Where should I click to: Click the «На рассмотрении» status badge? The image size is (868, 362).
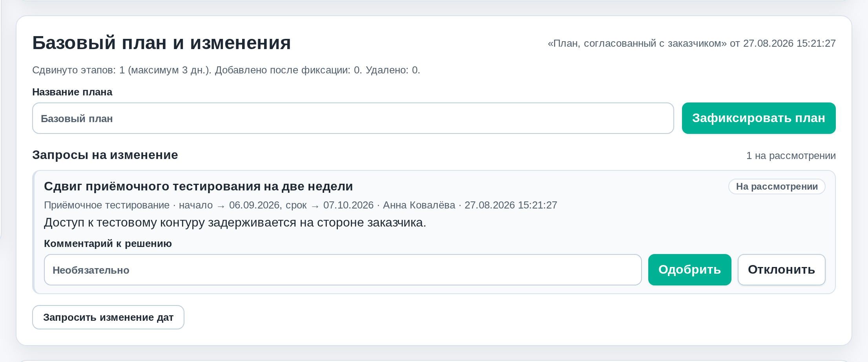tap(777, 186)
